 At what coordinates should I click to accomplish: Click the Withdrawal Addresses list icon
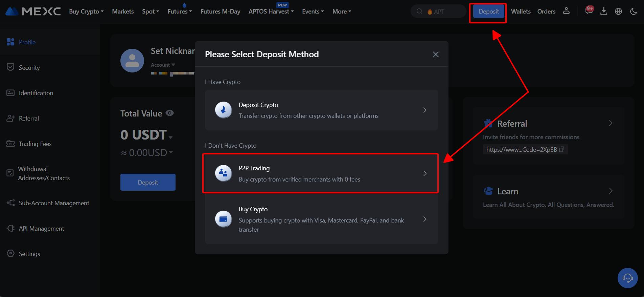(10, 173)
